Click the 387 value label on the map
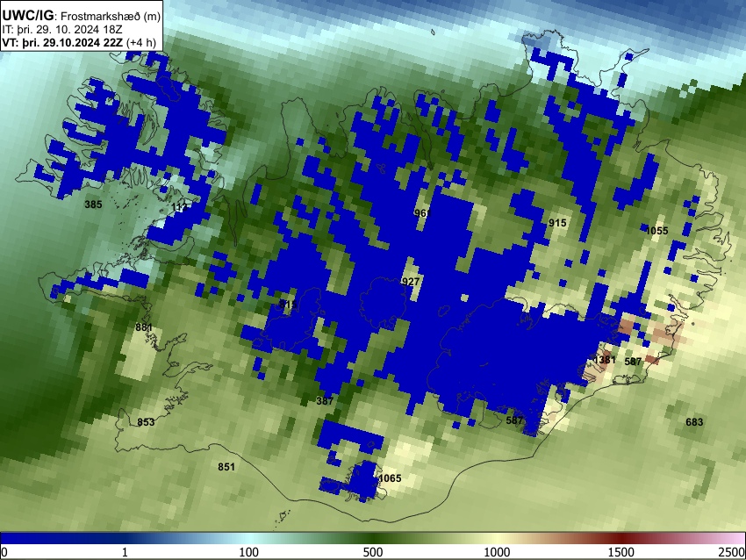Image resolution: width=746 pixels, height=560 pixels. coord(325,401)
